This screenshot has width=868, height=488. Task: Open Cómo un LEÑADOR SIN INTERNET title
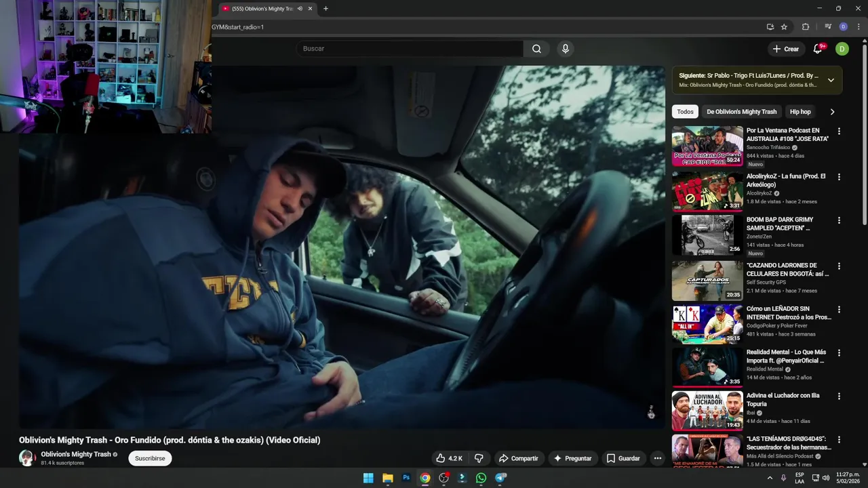click(789, 313)
